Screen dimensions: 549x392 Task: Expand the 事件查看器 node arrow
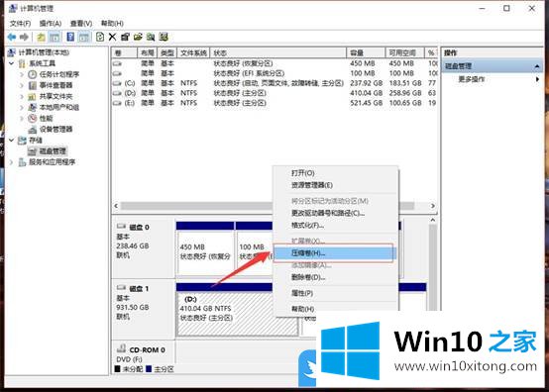coord(22,85)
